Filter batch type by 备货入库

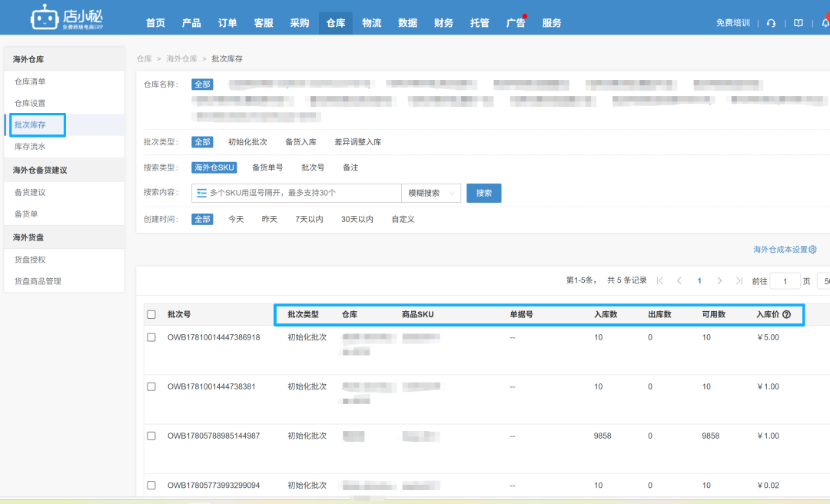tap(300, 142)
